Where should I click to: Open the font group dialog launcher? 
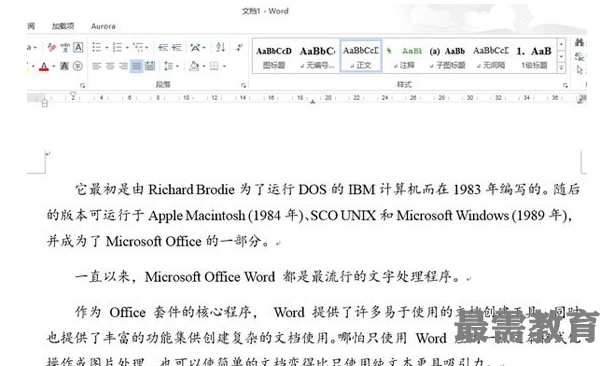pyautogui.click(x=82, y=85)
